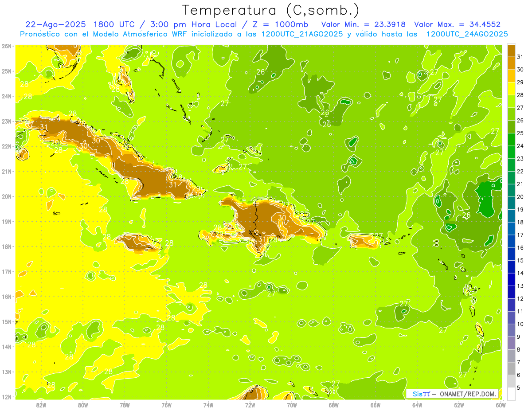532x411 pixels.
Task: Click the color bar swatch between 24 and 25
Action: 511,139
